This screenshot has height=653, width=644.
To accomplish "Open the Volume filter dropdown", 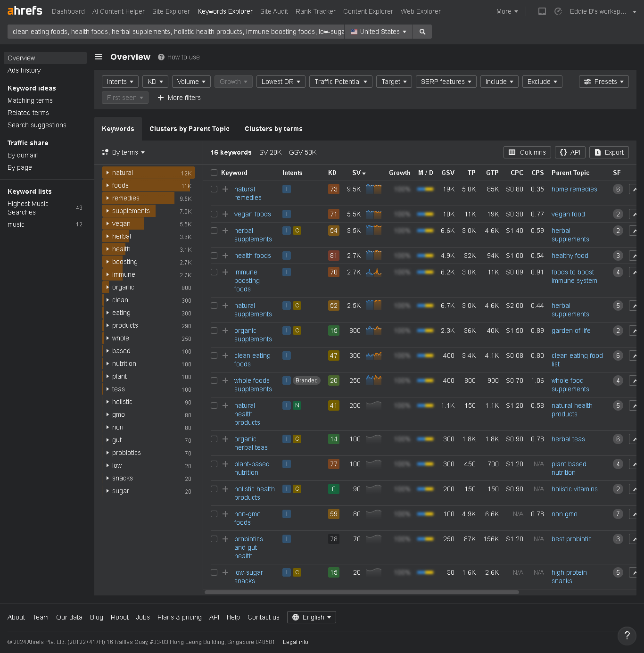I will 191,82.
